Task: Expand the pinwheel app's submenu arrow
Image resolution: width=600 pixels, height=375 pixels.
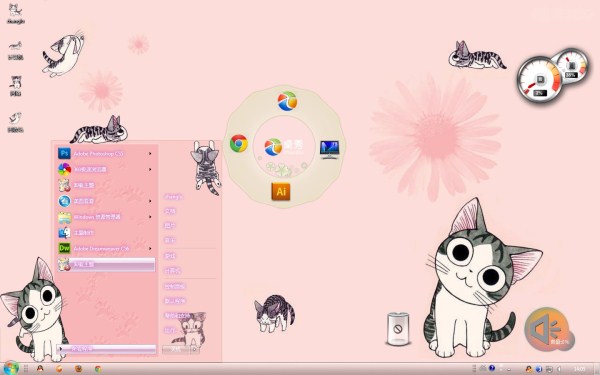Action: 150,169
